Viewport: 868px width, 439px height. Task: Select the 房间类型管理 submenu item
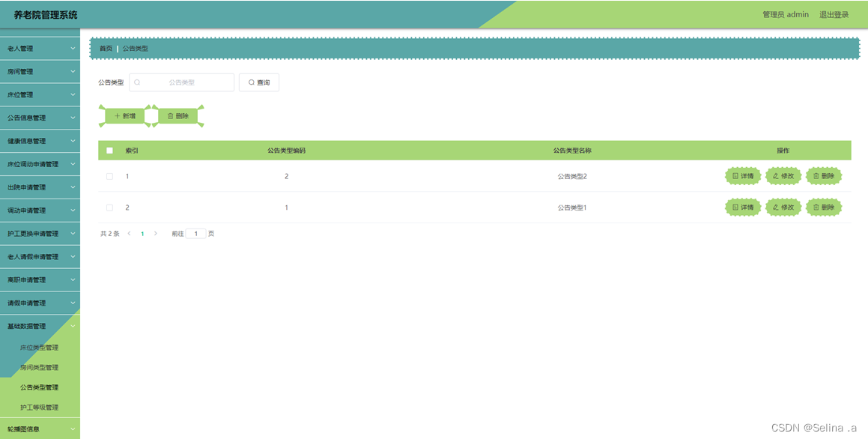(x=40, y=368)
